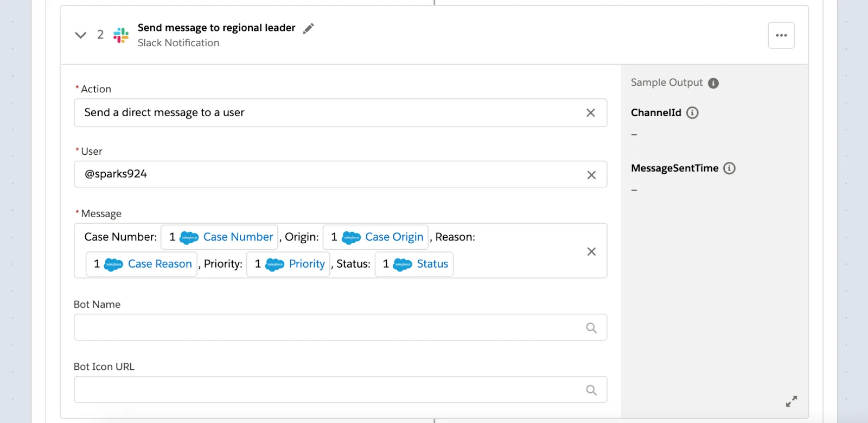Click the pencil icon to rename the step
This screenshot has height=423, width=868.
[308, 28]
